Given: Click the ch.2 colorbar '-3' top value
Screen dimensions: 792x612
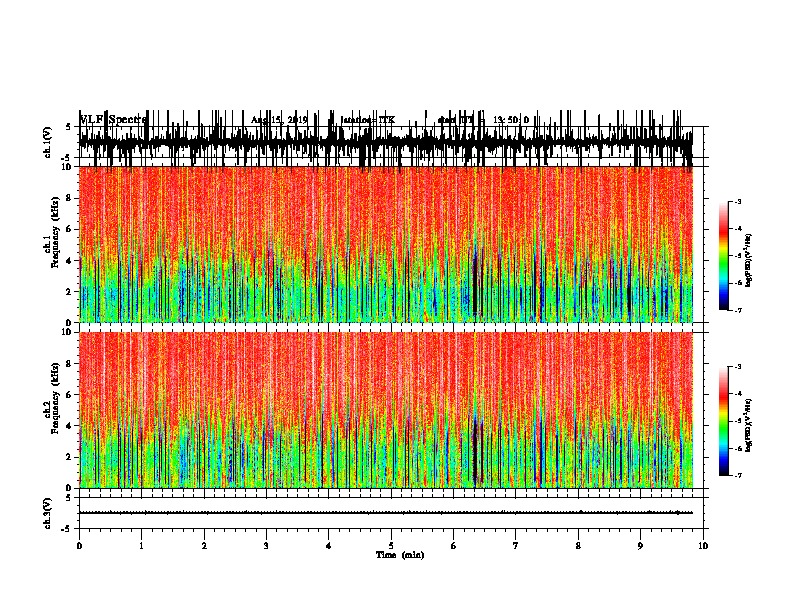Looking at the screenshot, I should click(738, 367).
